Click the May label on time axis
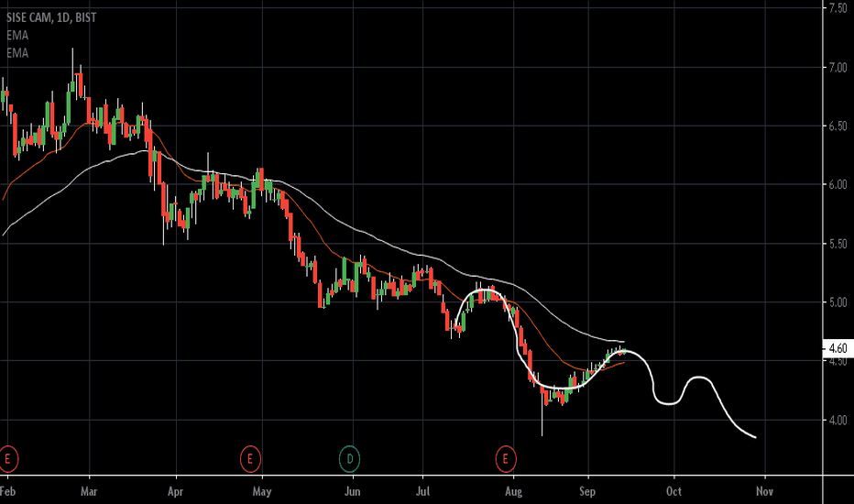Screen dimensions: 854x504 (x=262, y=491)
